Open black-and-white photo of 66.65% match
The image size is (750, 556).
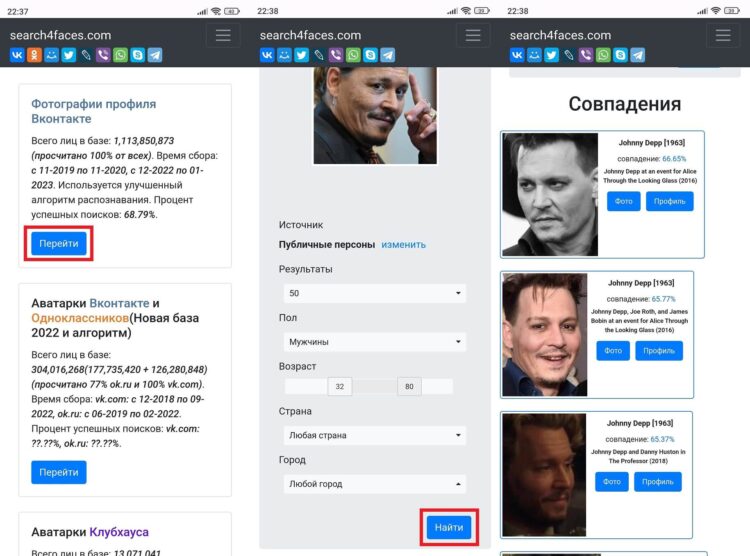point(550,194)
